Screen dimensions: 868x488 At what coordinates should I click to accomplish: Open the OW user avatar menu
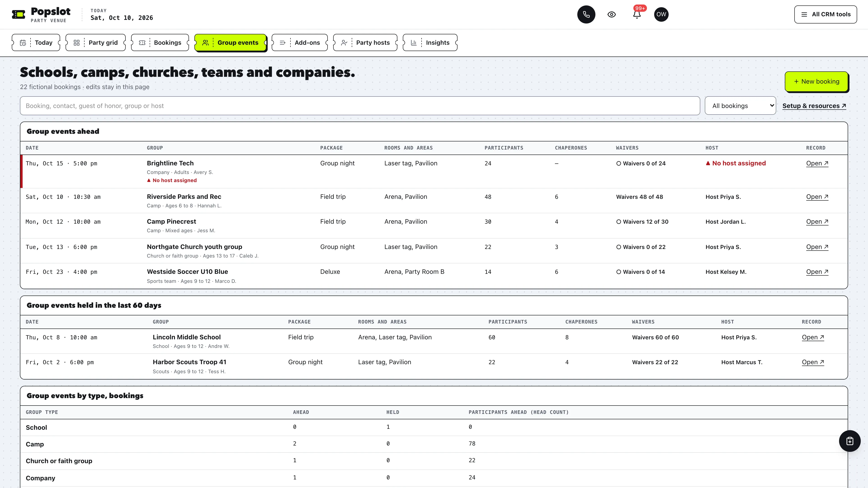click(661, 14)
